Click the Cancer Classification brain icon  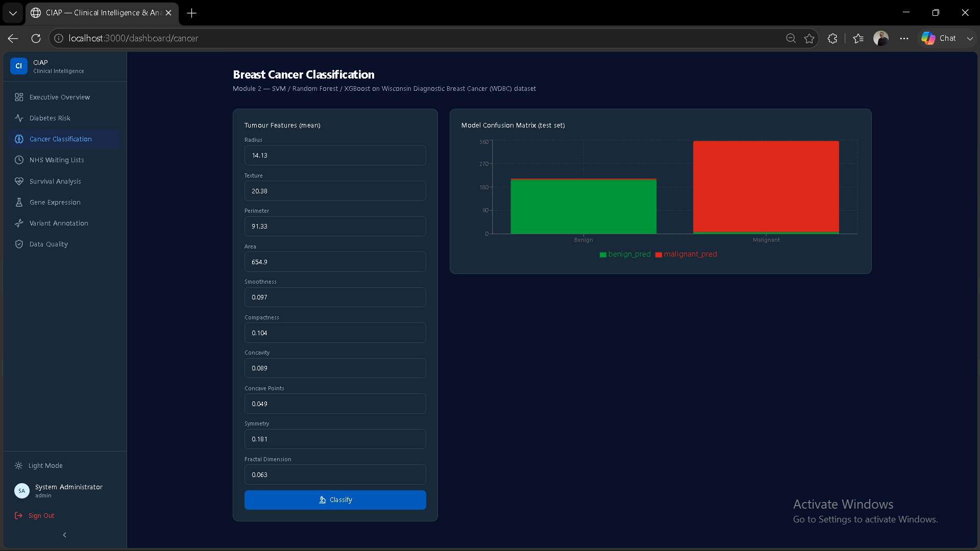pyautogui.click(x=19, y=139)
